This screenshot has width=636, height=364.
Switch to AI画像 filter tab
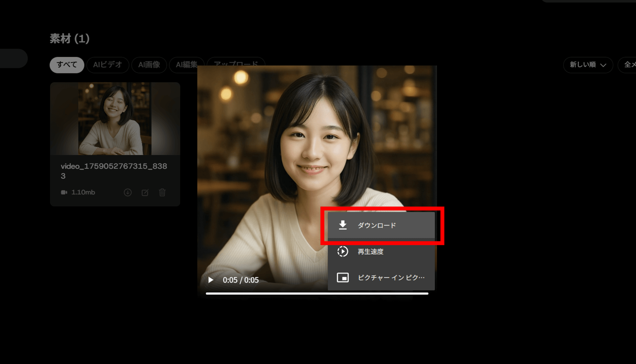click(149, 65)
